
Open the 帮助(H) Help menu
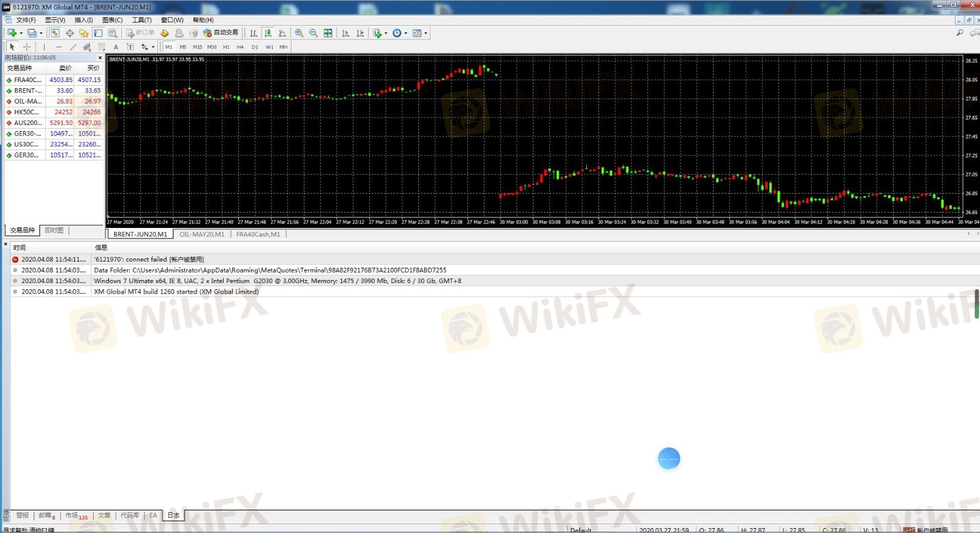(203, 20)
